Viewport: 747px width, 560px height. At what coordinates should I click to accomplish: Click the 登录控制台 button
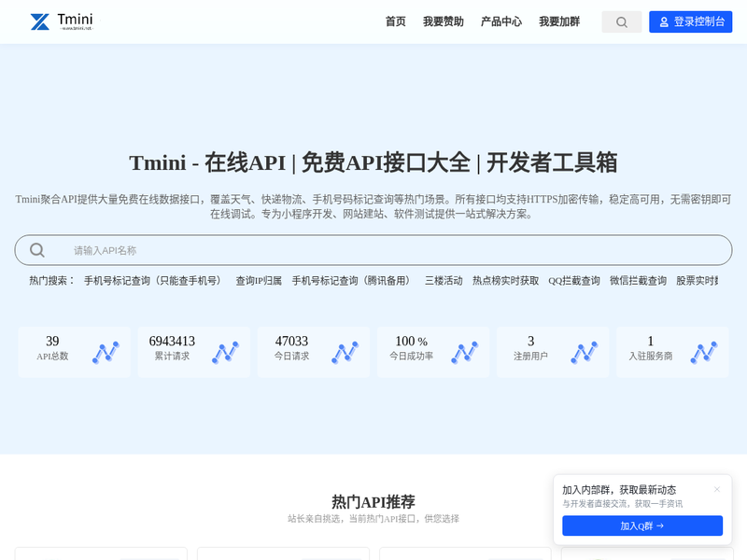tap(690, 21)
